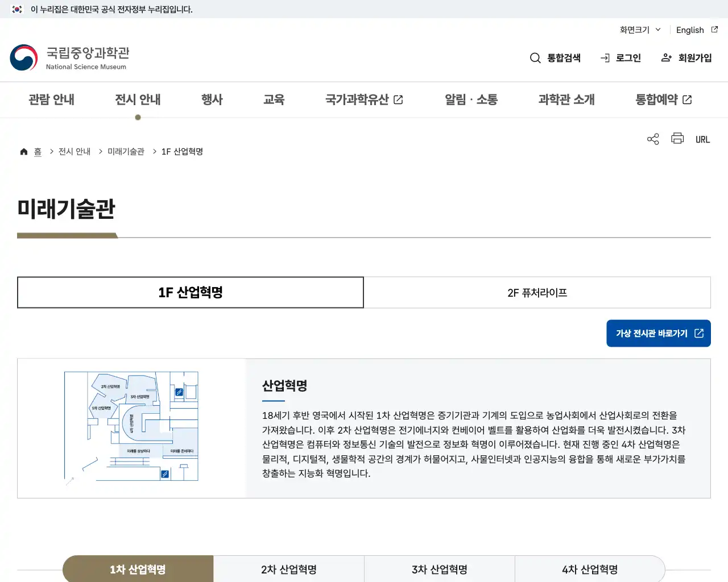The image size is (728, 582).
Task: Print the page using the printer icon
Action: 677,138
